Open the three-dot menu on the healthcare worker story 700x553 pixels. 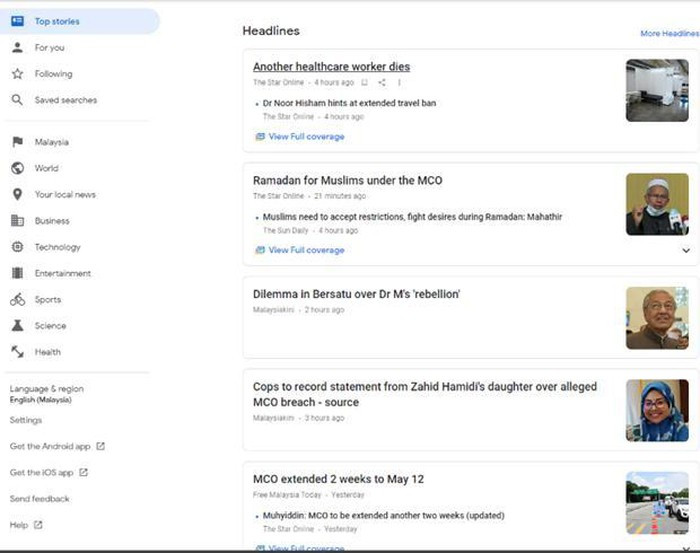coord(399,83)
